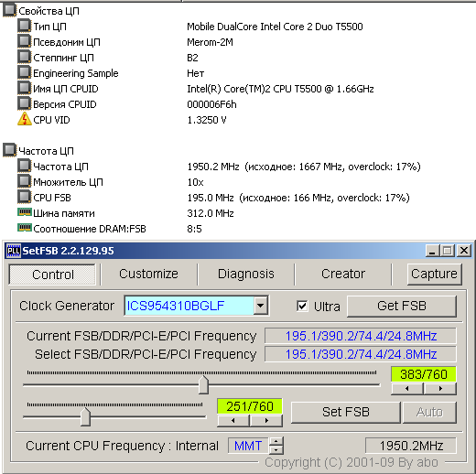Minimize the SetFSB window

point(432,251)
